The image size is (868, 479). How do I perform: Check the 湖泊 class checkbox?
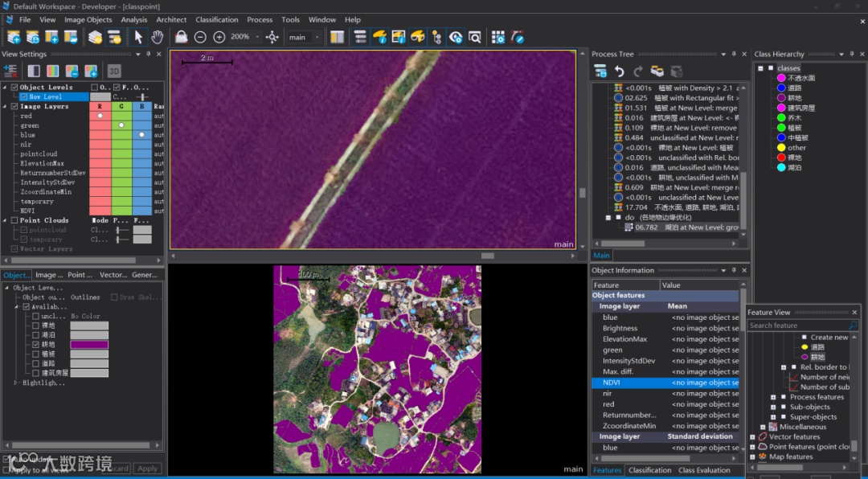click(35, 335)
